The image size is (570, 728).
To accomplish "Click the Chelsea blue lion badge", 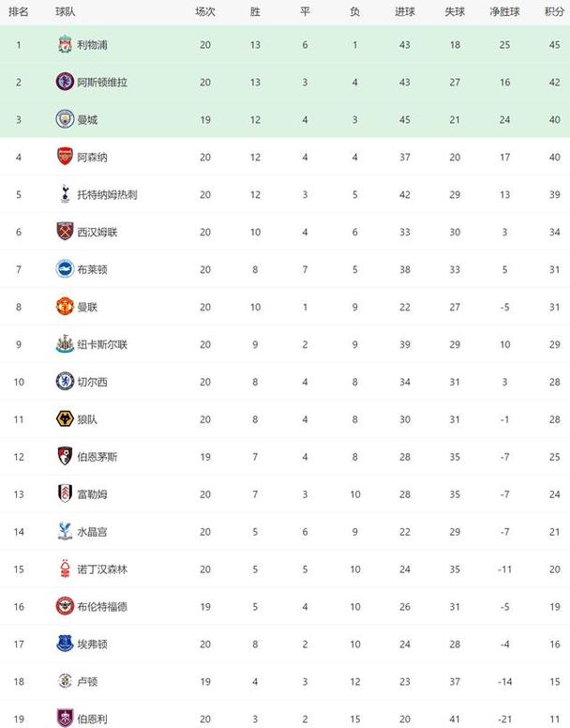I will [65, 382].
